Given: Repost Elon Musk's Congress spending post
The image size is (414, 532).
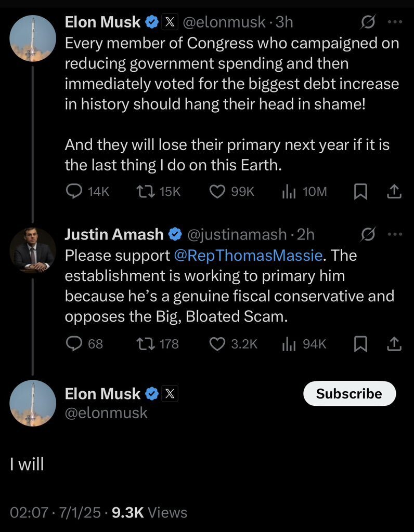Looking at the screenshot, I should point(142,192).
